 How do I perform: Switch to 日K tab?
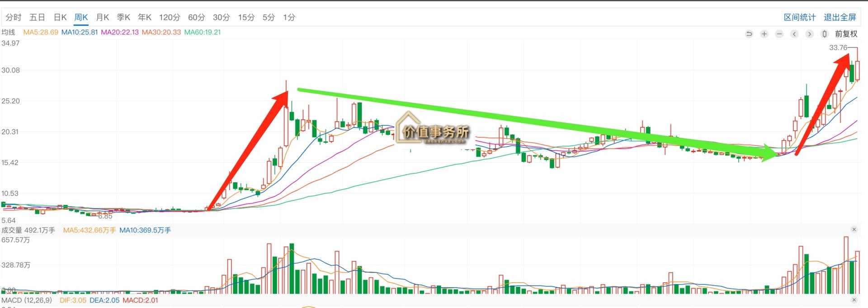(60, 17)
